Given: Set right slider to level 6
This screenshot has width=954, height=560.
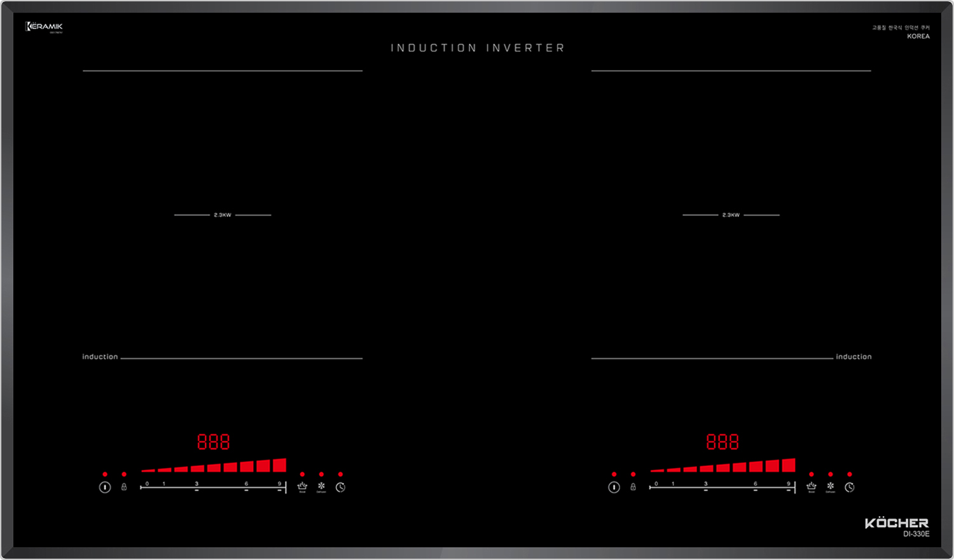Looking at the screenshot, I should coord(756,488).
